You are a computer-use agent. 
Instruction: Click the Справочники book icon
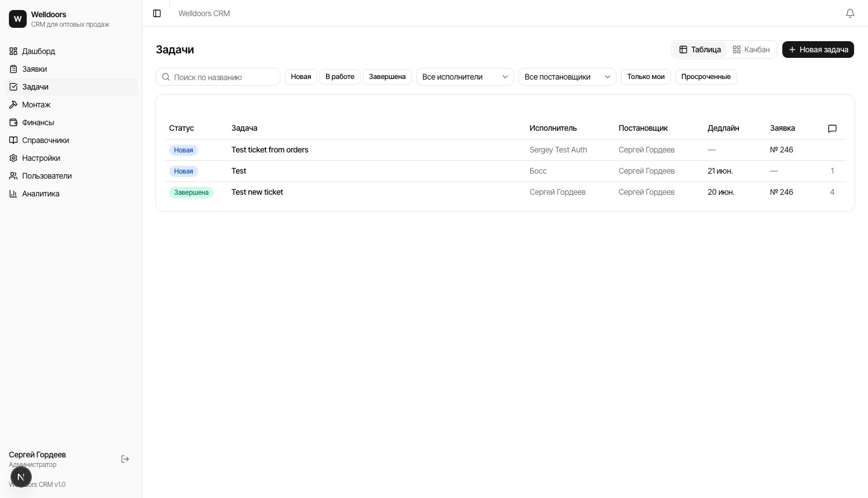point(13,140)
